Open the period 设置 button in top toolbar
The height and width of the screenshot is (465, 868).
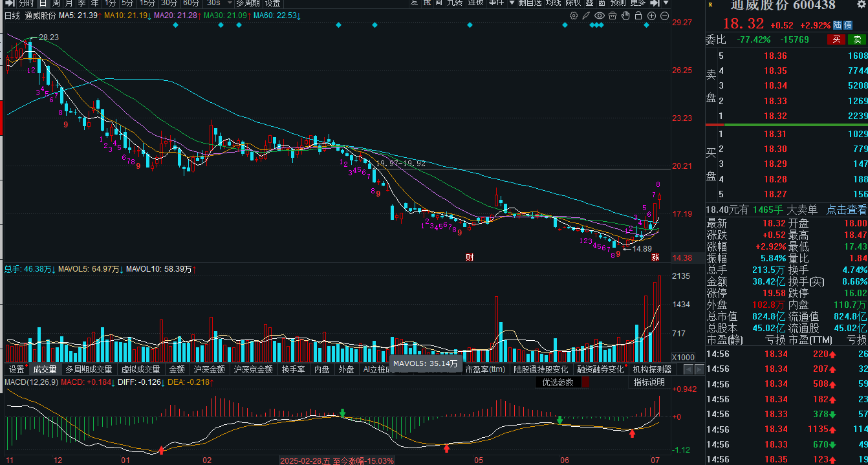272,3
